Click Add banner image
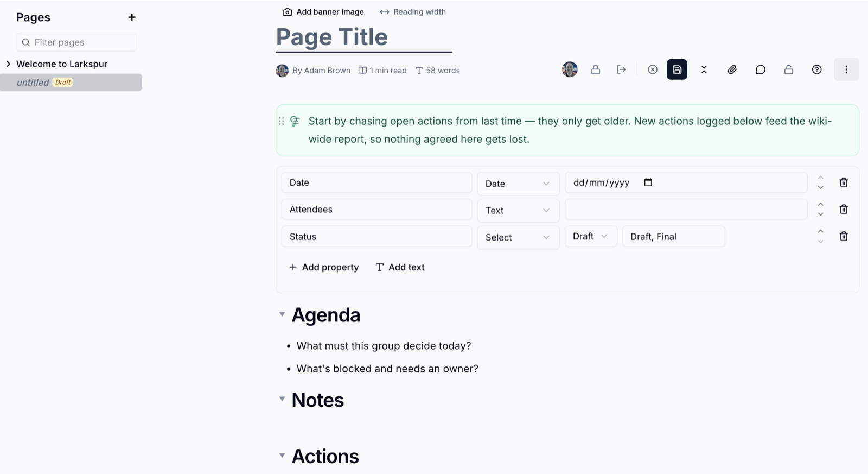The width and height of the screenshot is (868, 474). click(323, 12)
